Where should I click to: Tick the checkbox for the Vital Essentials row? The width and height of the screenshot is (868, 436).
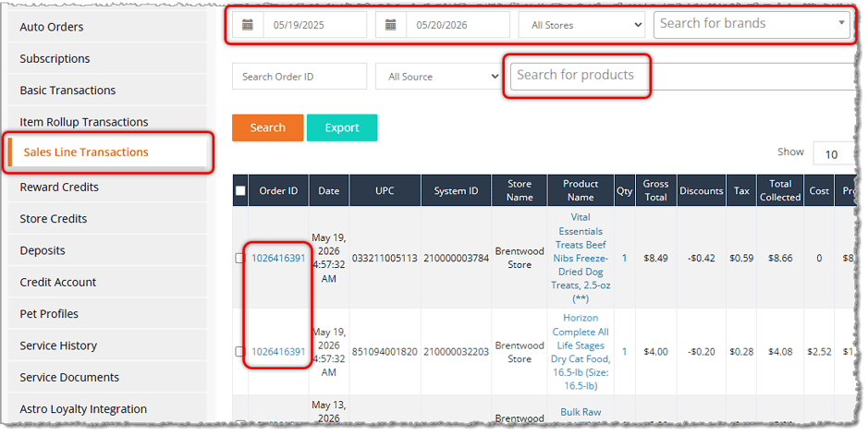pos(239,259)
